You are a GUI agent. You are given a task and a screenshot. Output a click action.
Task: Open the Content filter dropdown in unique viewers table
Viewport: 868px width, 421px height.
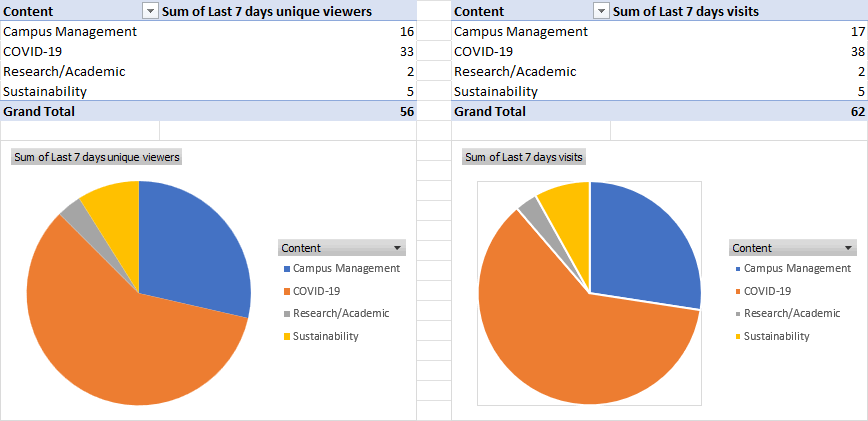[x=151, y=11]
